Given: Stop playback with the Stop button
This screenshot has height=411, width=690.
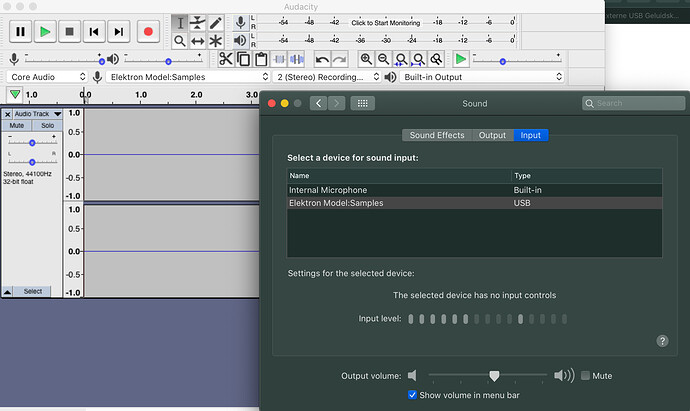Looking at the screenshot, I should 70,32.
